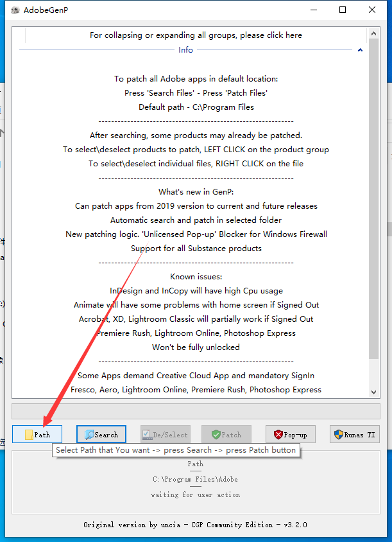This screenshot has height=542, width=392.
Task: Click the AdobeGenP title bar icon
Action: pos(15,10)
